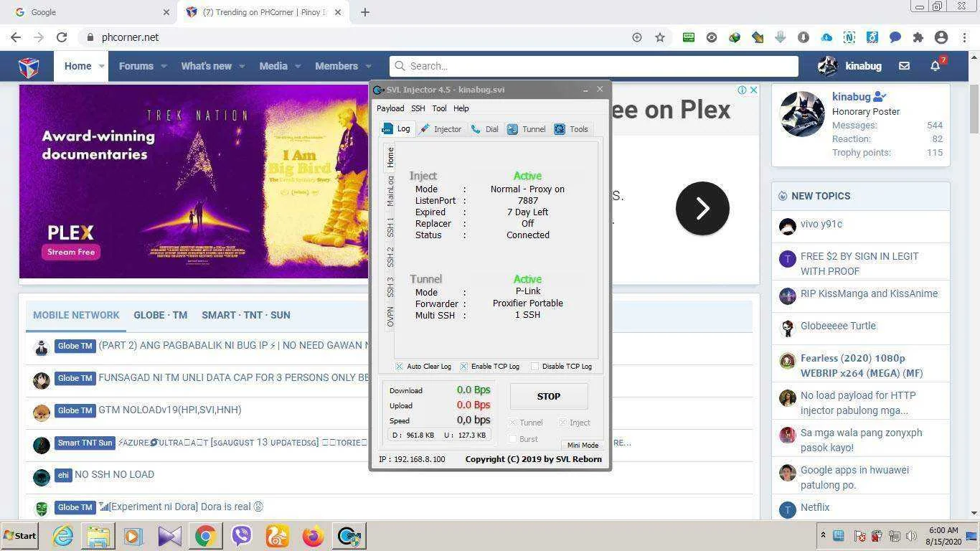Image resolution: width=980 pixels, height=551 pixels.
Task: Reload the page
Action: [x=62, y=37]
